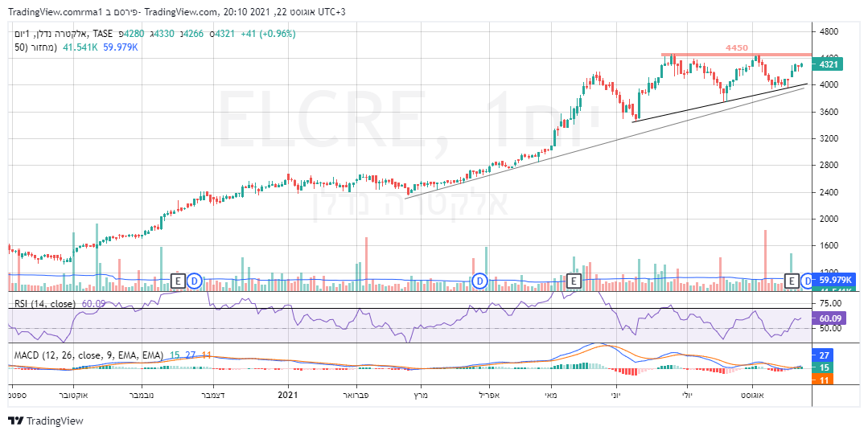This screenshot has width=868, height=435.
Task: Click the יולי label on time axis
Action: click(x=686, y=395)
